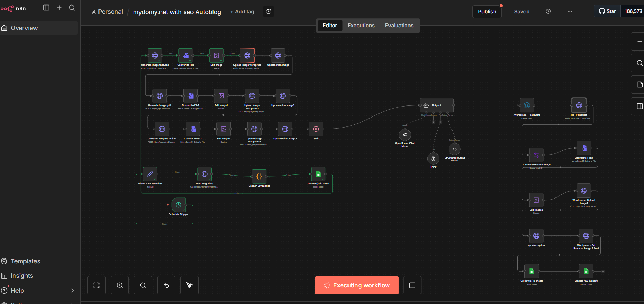Switch to the Evaluations tab
Image resolution: width=644 pixels, height=304 pixels.
coord(399,26)
